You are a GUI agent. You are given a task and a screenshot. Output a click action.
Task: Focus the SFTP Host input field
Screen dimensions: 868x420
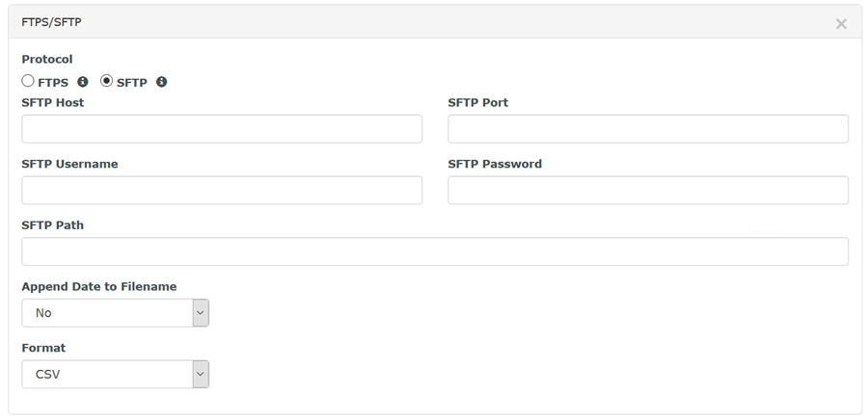pos(222,129)
